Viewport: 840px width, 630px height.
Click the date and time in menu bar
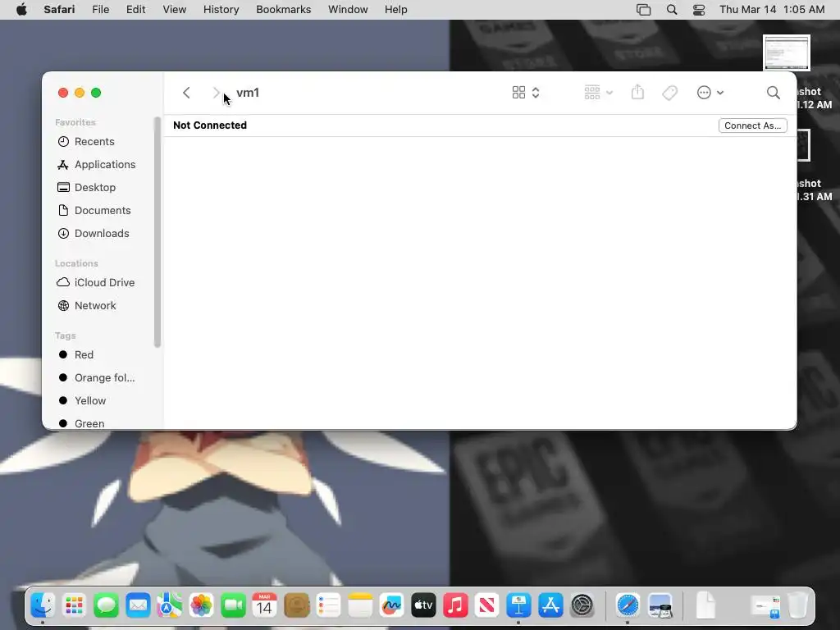[772, 10]
